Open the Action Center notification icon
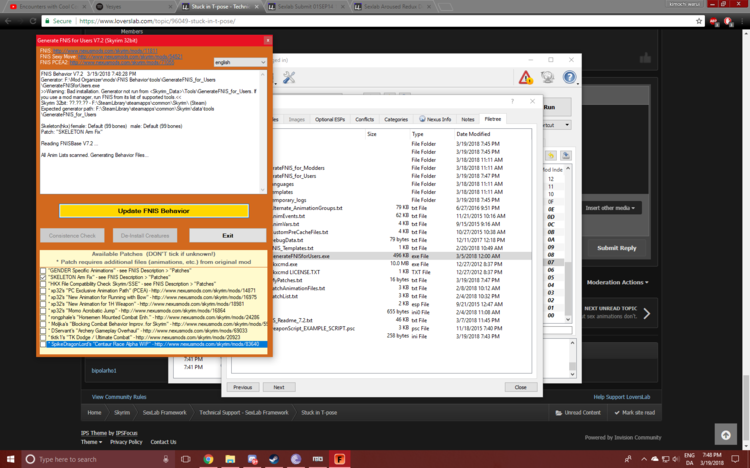Image resolution: width=750 pixels, height=468 pixels. [735, 459]
